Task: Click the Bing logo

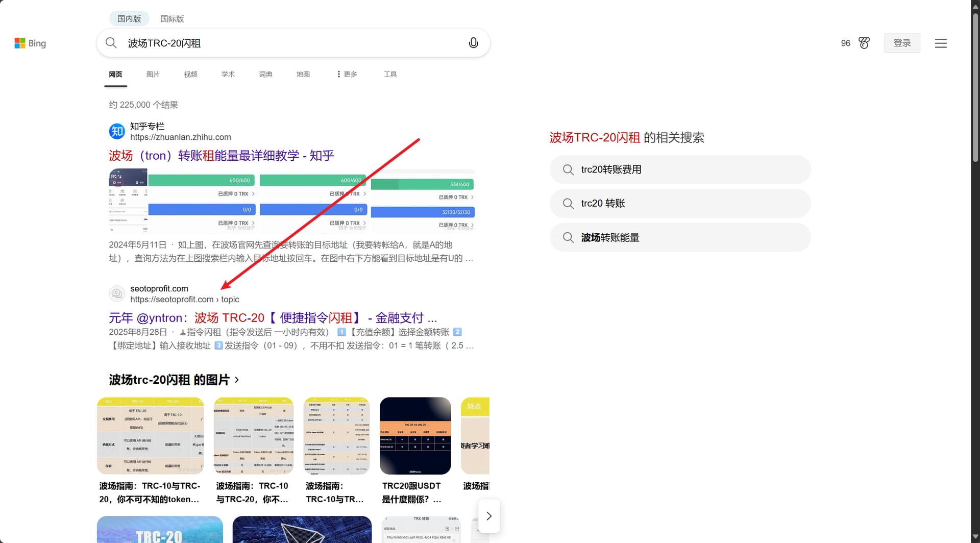Action: coord(30,43)
